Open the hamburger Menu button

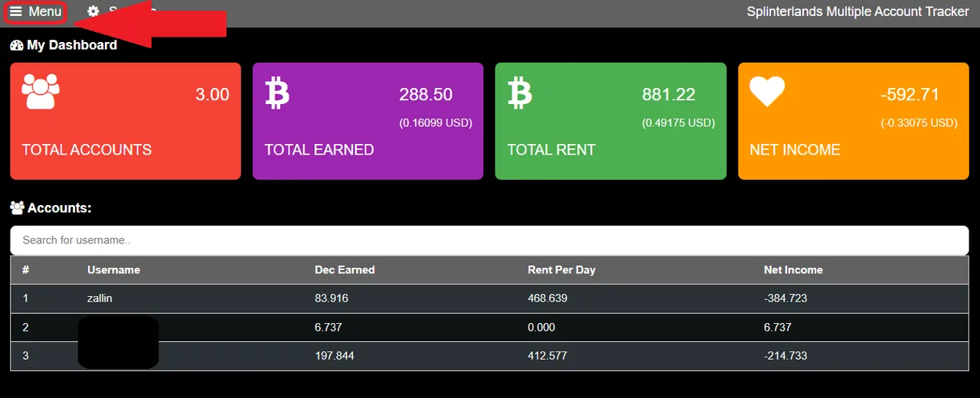coord(35,12)
